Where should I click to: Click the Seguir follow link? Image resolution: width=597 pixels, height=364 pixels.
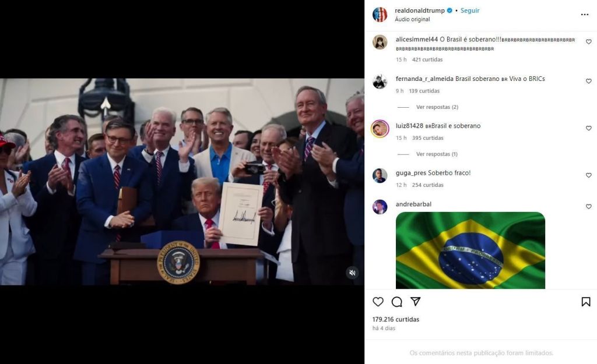click(470, 10)
